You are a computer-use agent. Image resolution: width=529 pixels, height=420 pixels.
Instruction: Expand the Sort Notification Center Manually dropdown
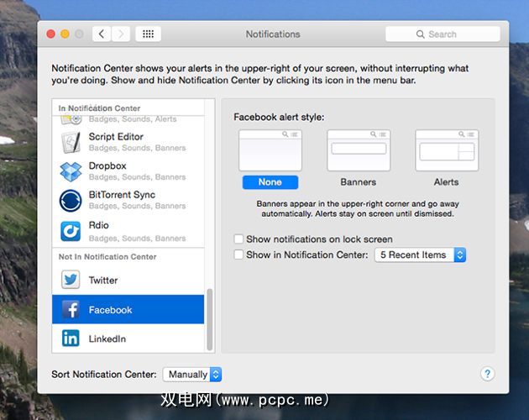pos(192,375)
